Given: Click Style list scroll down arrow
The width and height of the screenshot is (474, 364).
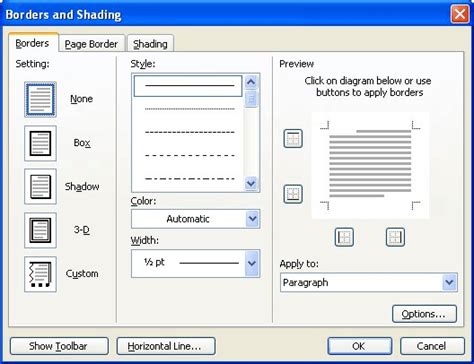Looking at the screenshot, I should coord(251,183).
